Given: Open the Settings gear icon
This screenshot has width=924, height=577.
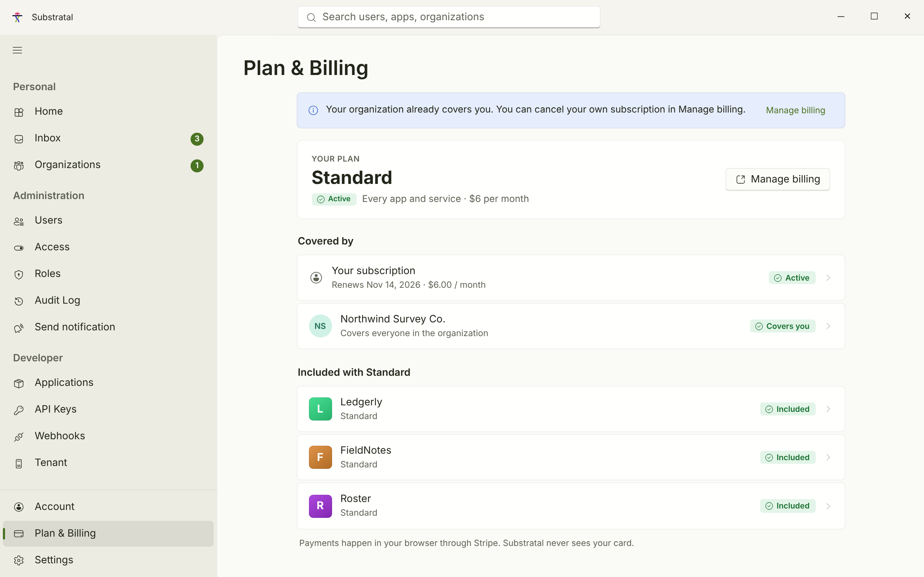Looking at the screenshot, I should (19, 560).
